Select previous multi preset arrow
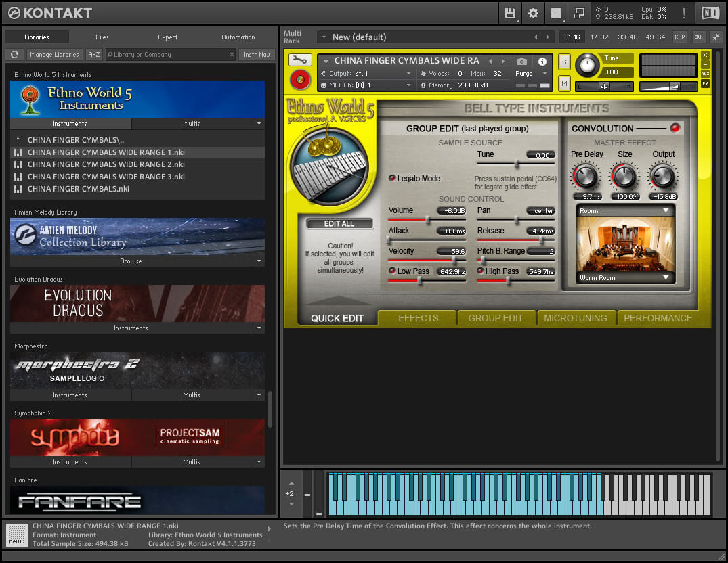 pyautogui.click(x=536, y=37)
